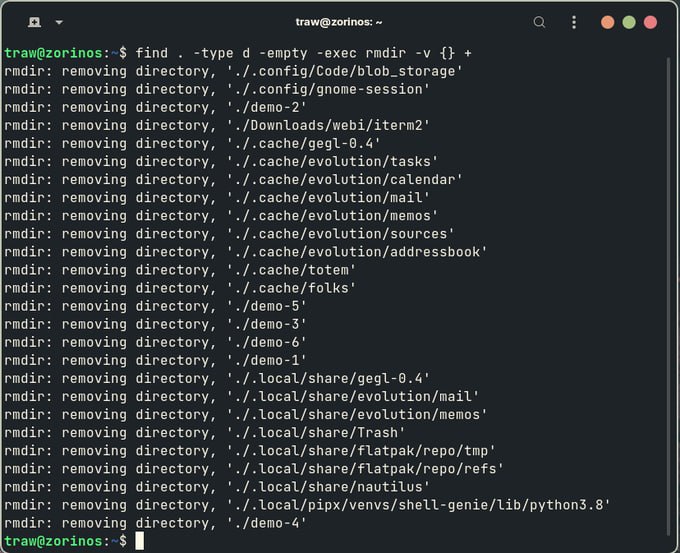Minimize window with the orange button
Screen dimensions: 680x553
click(608, 22)
